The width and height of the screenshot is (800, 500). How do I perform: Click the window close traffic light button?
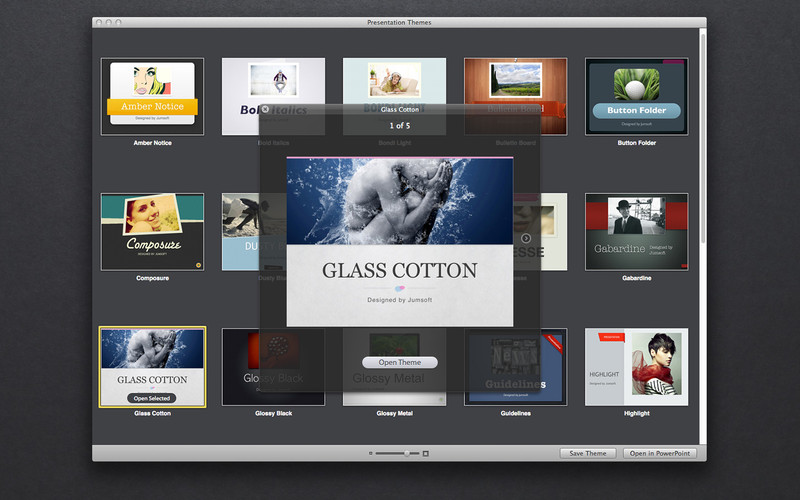coord(99,22)
